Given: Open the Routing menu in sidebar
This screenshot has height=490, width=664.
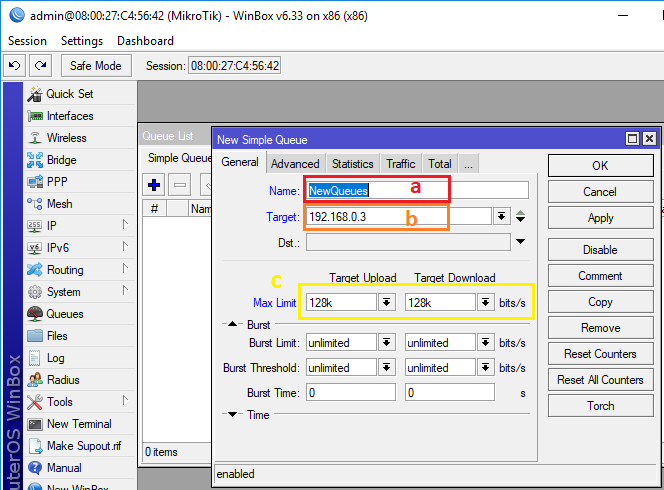Looking at the screenshot, I should [80, 270].
